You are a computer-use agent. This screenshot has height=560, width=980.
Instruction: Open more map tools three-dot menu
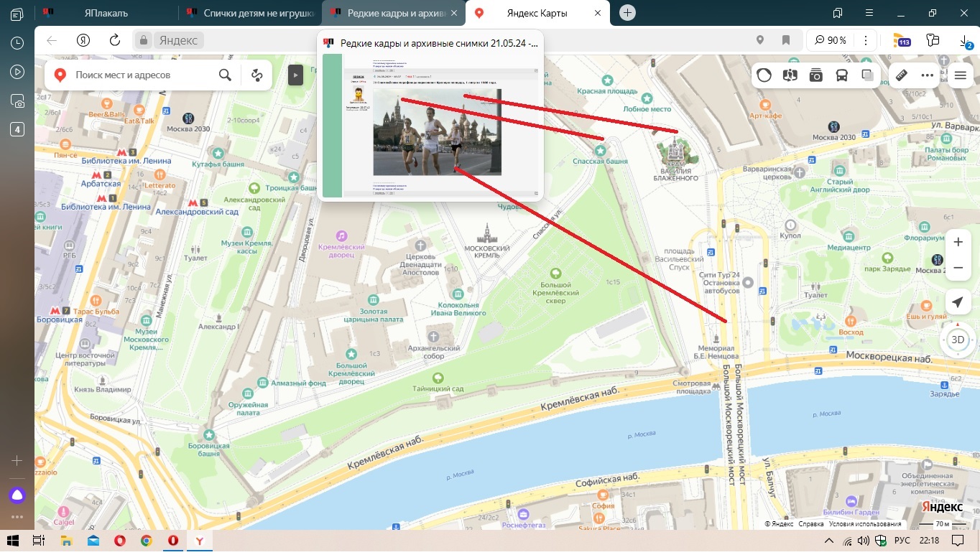pos(927,75)
